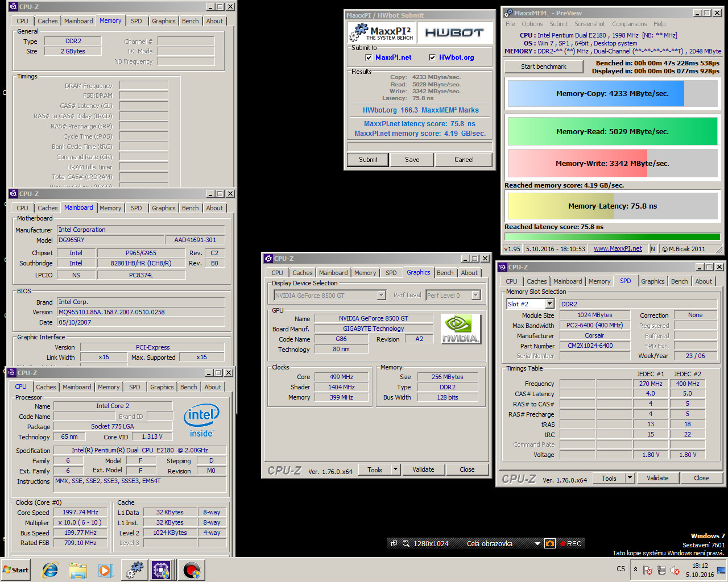728x582 pixels.
Task: Click Validate in the Graphics window
Action: click(423, 469)
